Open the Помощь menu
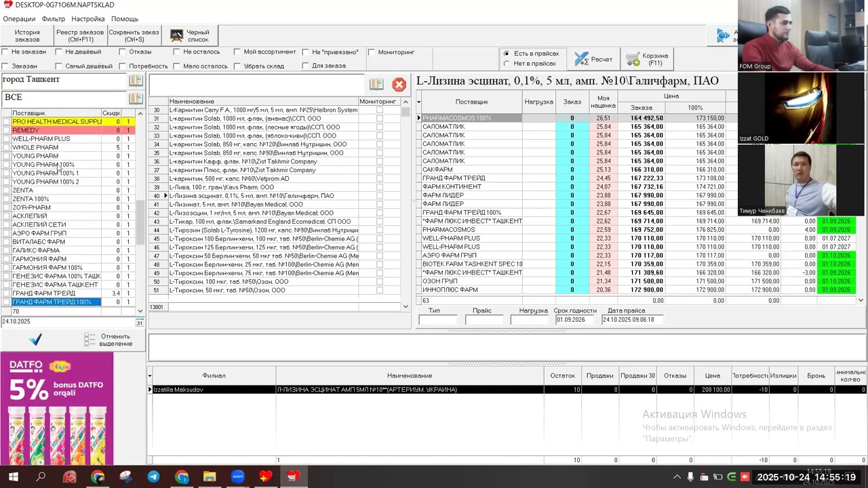This screenshot has width=868, height=488. point(125,19)
